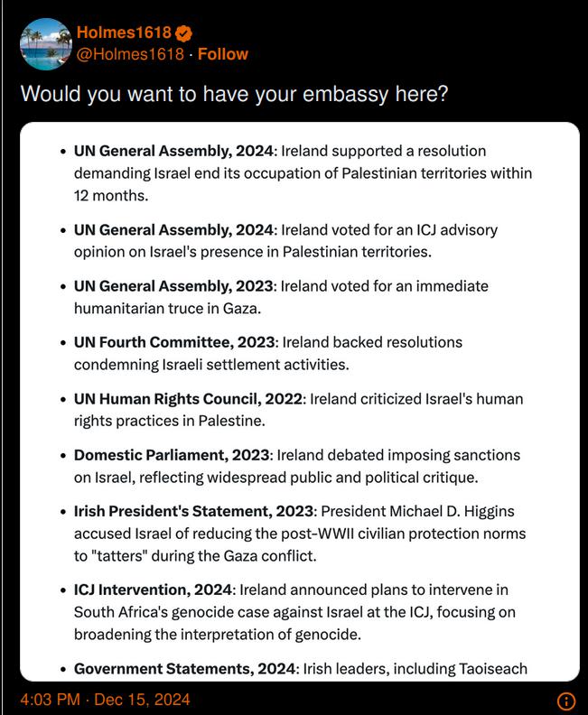Click the Holmes1618 profile avatar
The height and width of the screenshot is (715, 588).
click(46, 43)
